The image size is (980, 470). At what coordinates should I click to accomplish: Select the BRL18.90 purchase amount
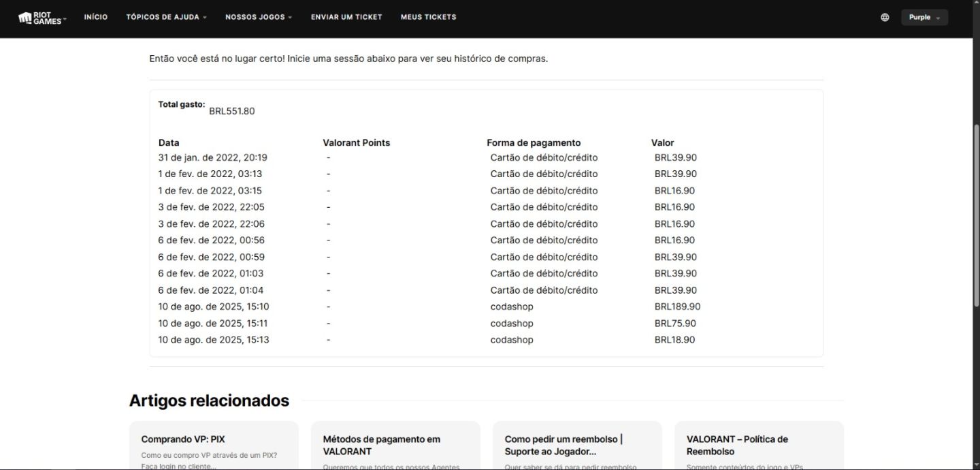tap(675, 340)
